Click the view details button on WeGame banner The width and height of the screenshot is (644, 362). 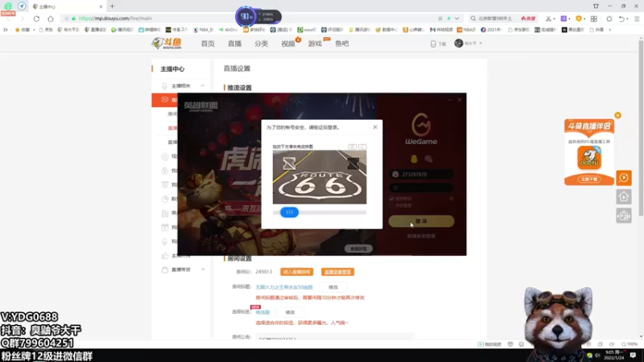point(358,249)
